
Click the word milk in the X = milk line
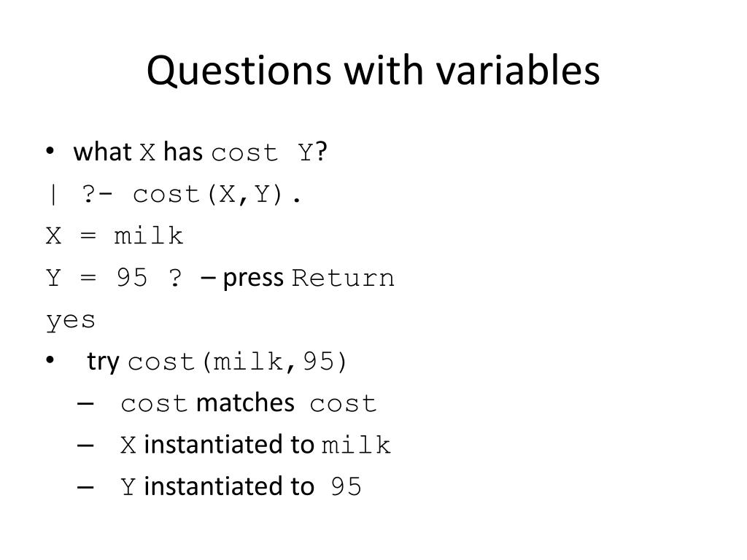click(149, 236)
